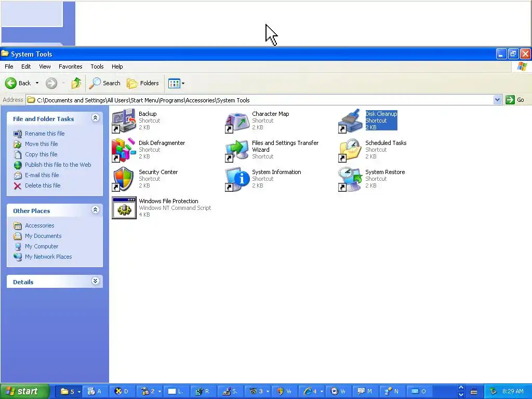Screen dimensions: 532x399
Task: Click the taskbar button labeled S
Action: 230,392
